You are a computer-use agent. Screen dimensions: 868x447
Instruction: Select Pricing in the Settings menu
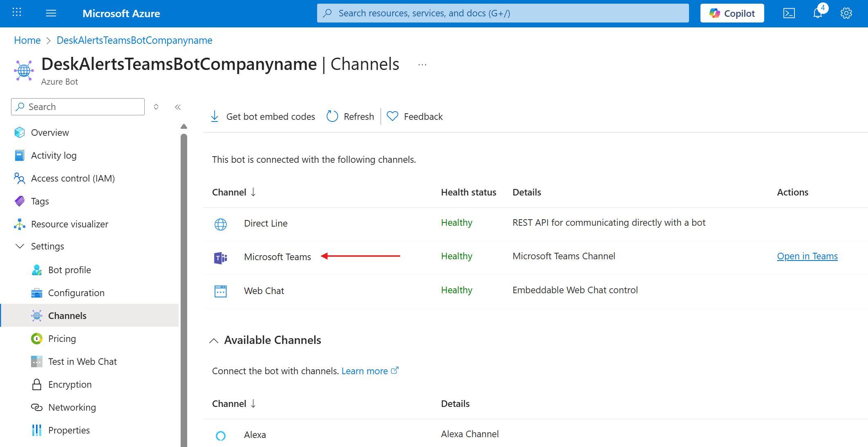tap(62, 338)
